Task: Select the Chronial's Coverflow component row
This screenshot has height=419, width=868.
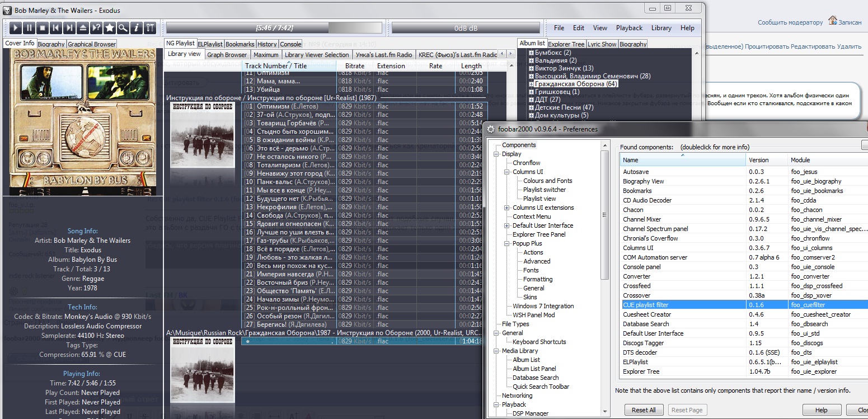Action: point(744,238)
